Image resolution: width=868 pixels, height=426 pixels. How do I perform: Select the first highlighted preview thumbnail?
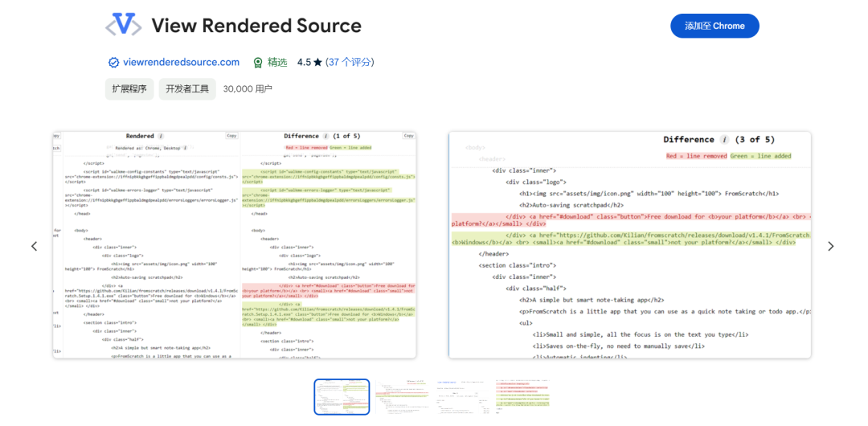342,396
